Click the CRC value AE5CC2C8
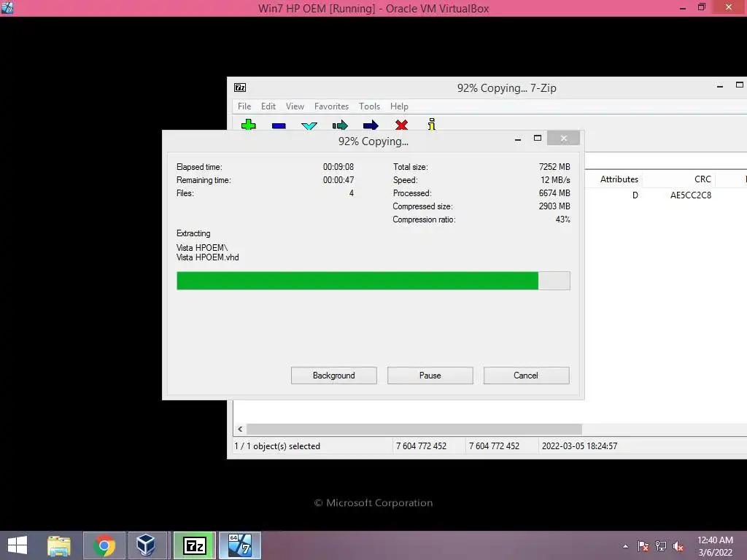 click(x=690, y=195)
